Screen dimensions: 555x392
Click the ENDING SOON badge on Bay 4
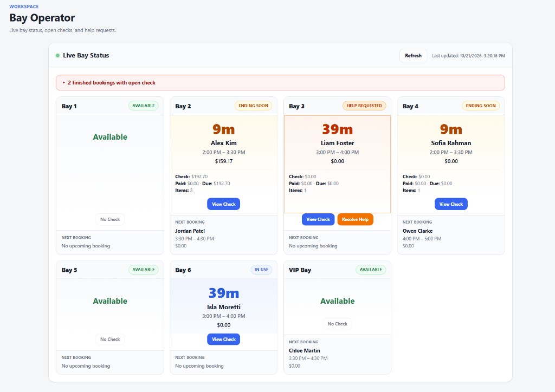tap(480, 106)
